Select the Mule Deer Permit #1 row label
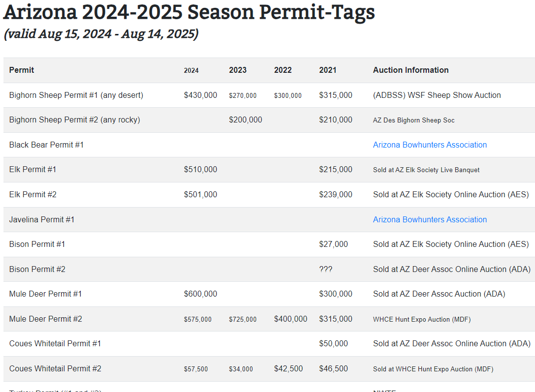The height and width of the screenshot is (392, 535). point(45,294)
